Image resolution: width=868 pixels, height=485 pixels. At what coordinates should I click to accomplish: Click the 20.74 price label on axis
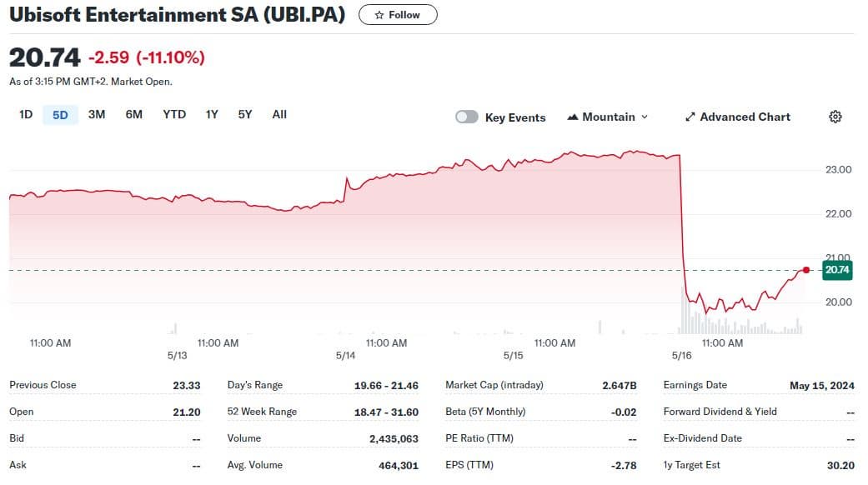pyautogui.click(x=836, y=269)
